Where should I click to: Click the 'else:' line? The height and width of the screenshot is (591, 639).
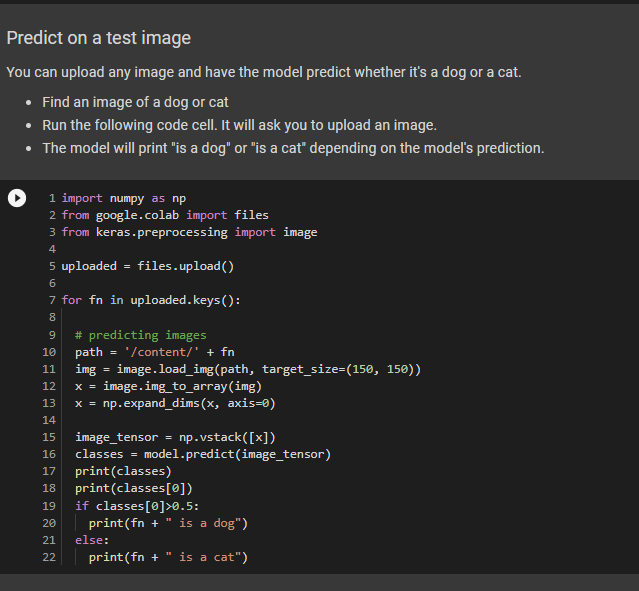[x=92, y=540]
